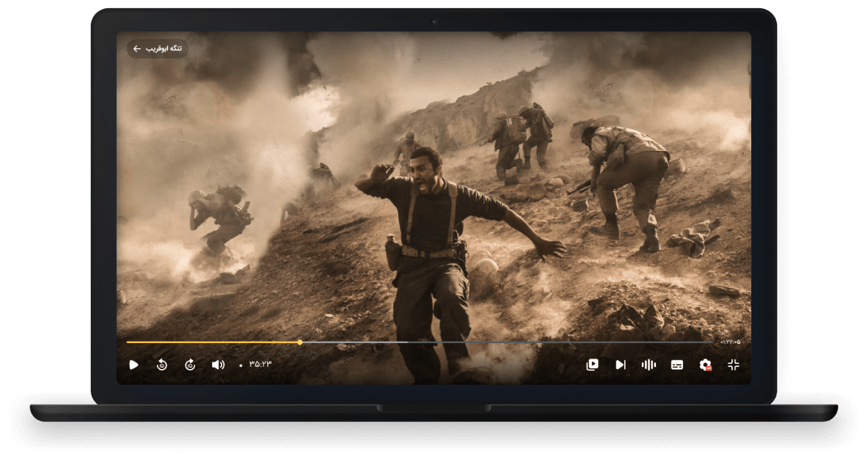
Task: Click the yellow seek bar handle
Action: coord(300,342)
